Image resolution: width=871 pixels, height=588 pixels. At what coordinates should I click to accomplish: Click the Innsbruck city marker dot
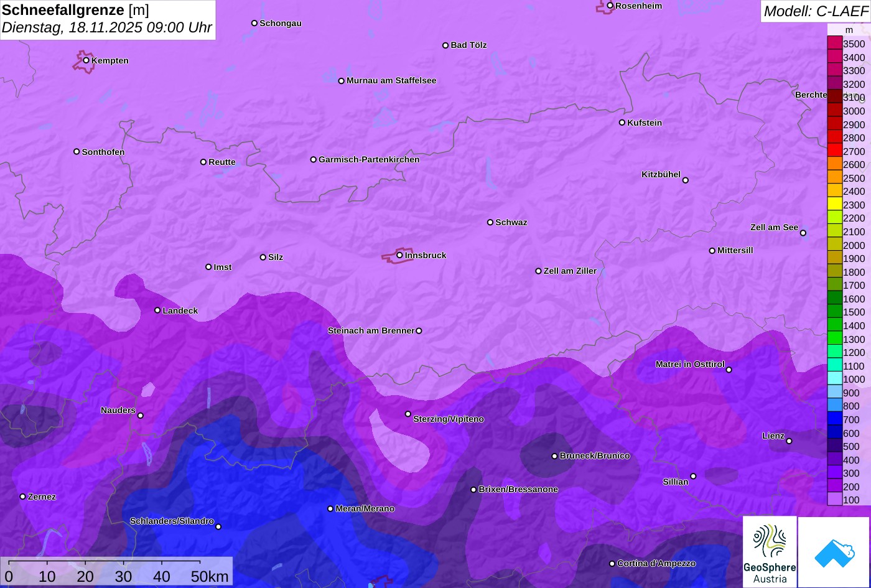point(399,255)
